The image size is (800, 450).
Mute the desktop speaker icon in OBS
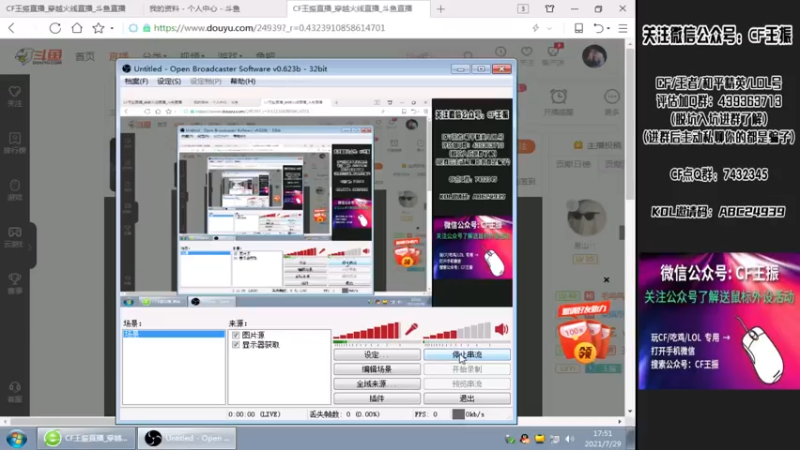click(x=502, y=330)
